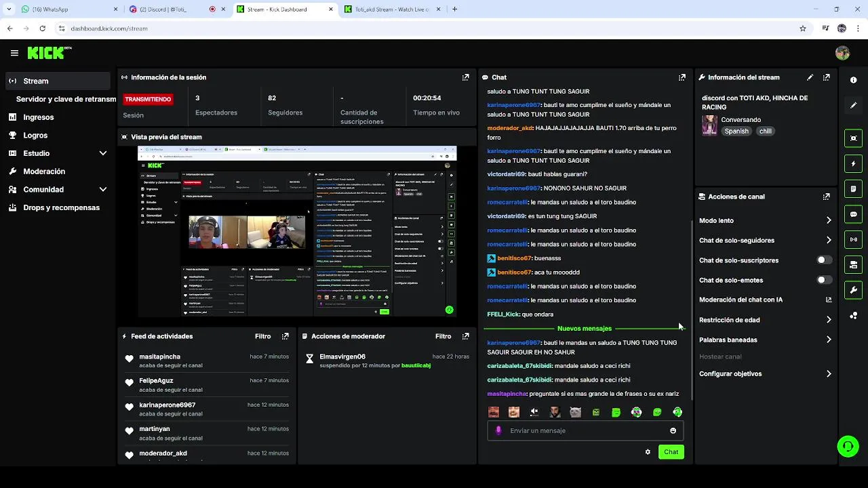Toggle Chat de solo-emotes switch
The image size is (868, 488).
click(825, 280)
